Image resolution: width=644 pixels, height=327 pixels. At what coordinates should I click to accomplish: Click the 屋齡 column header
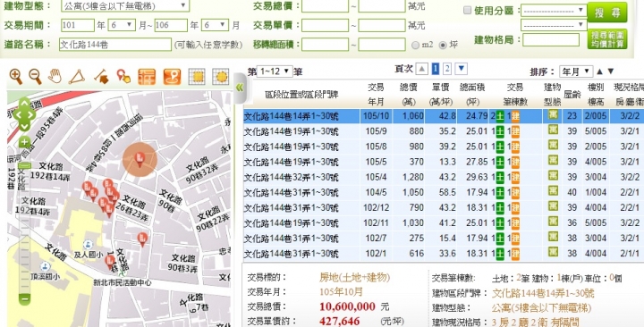click(572, 95)
